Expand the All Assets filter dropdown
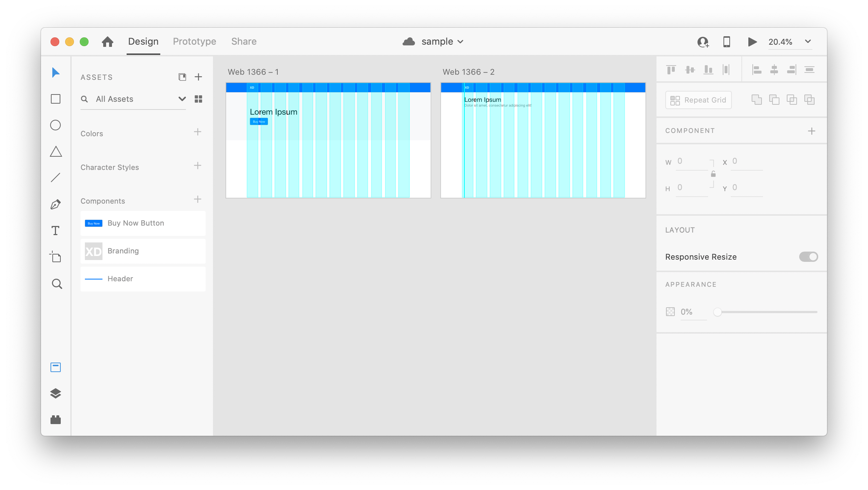Image resolution: width=868 pixels, height=490 pixels. tap(182, 99)
